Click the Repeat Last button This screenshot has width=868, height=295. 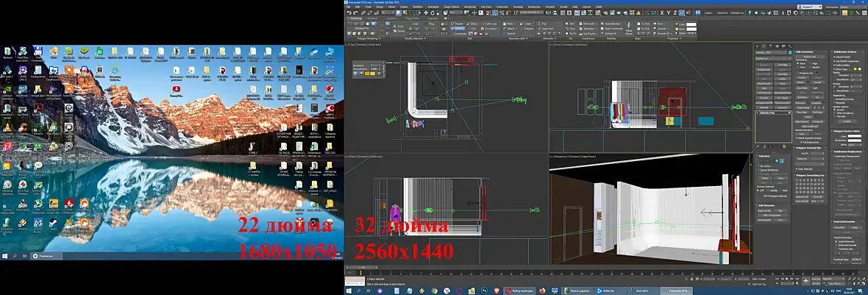(x=809, y=57)
